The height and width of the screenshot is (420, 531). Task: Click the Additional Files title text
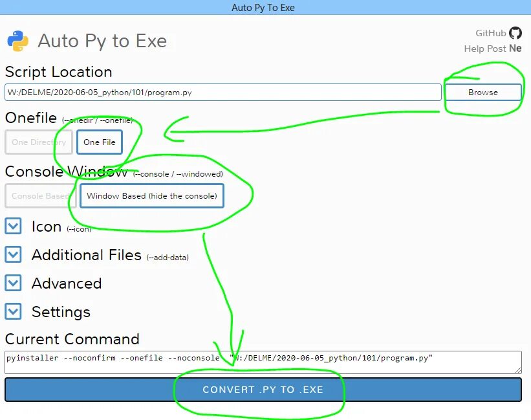[87, 255]
